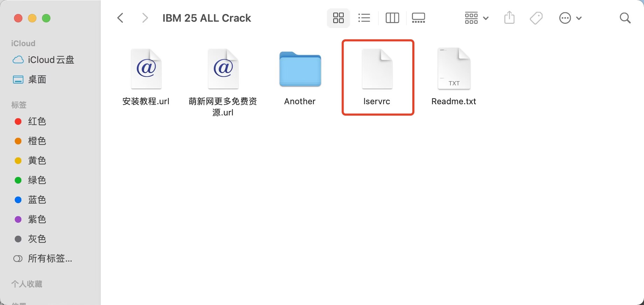This screenshot has width=644, height=305.
Task: Close the Finder window with red button
Action: [x=18, y=18]
